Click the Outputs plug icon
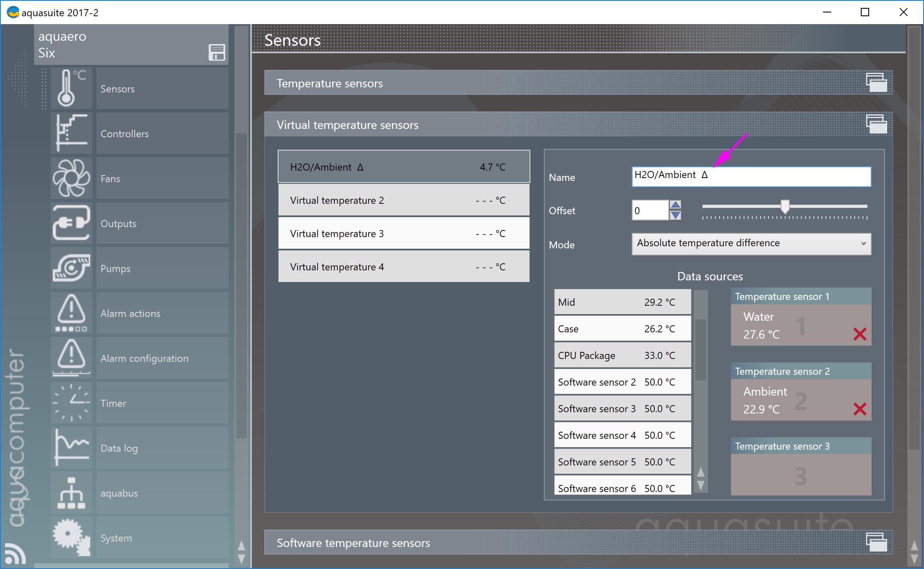The height and width of the screenshot is (569, 924). point(71,223)
